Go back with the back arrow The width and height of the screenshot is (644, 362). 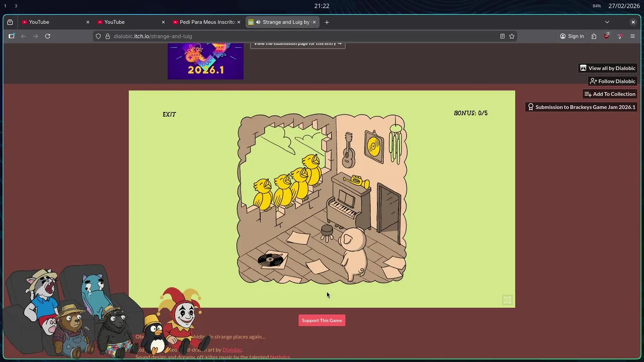click(x=23, y=36)
